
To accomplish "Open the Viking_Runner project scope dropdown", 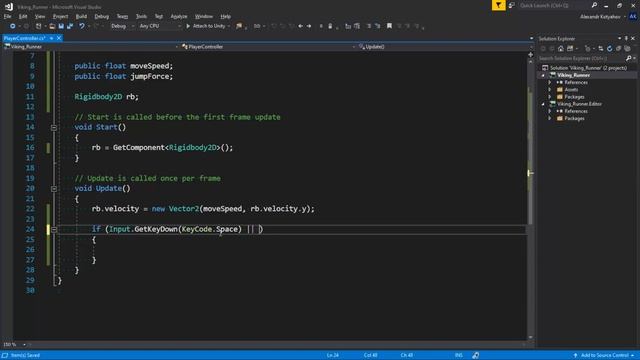I will tap(91, 47).
